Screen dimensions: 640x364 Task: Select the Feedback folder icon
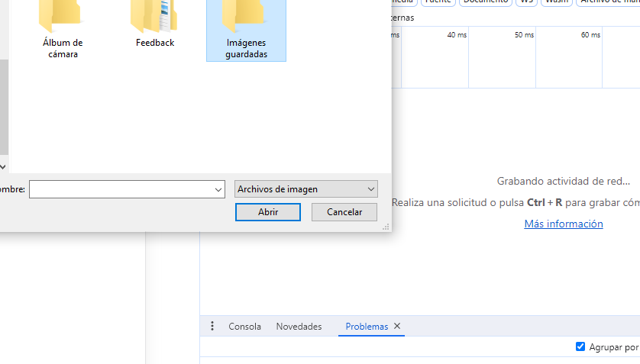click(x=154, y=17)
